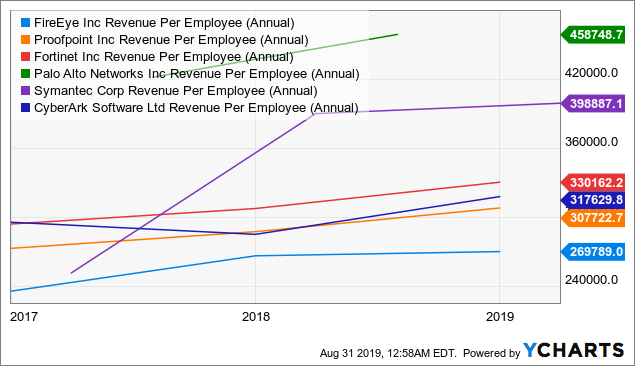635x366 pixels.
Task: Click the green 458748.7 value tag
Action: (593, 35)
